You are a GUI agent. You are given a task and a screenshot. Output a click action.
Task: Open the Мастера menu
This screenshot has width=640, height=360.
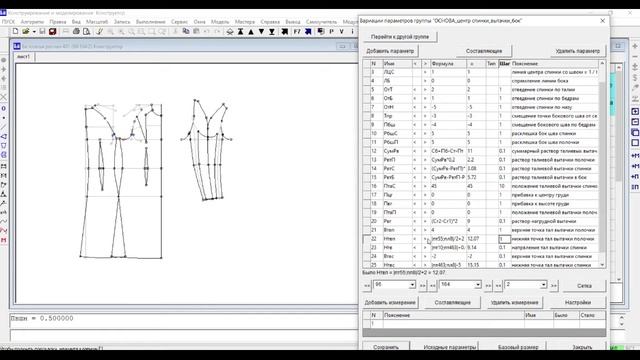(245, 22)
